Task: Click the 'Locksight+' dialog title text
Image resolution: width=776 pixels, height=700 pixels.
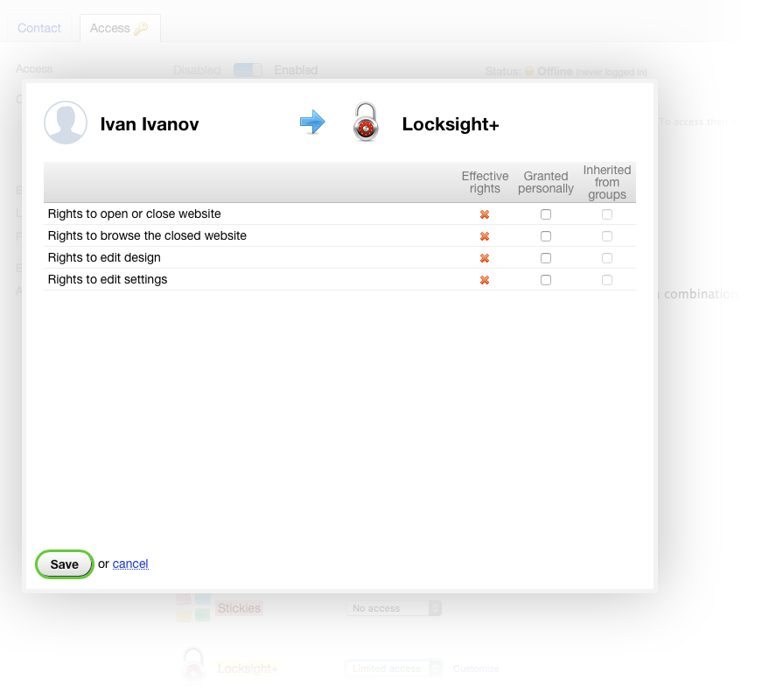Action: (x=451, y=123)
